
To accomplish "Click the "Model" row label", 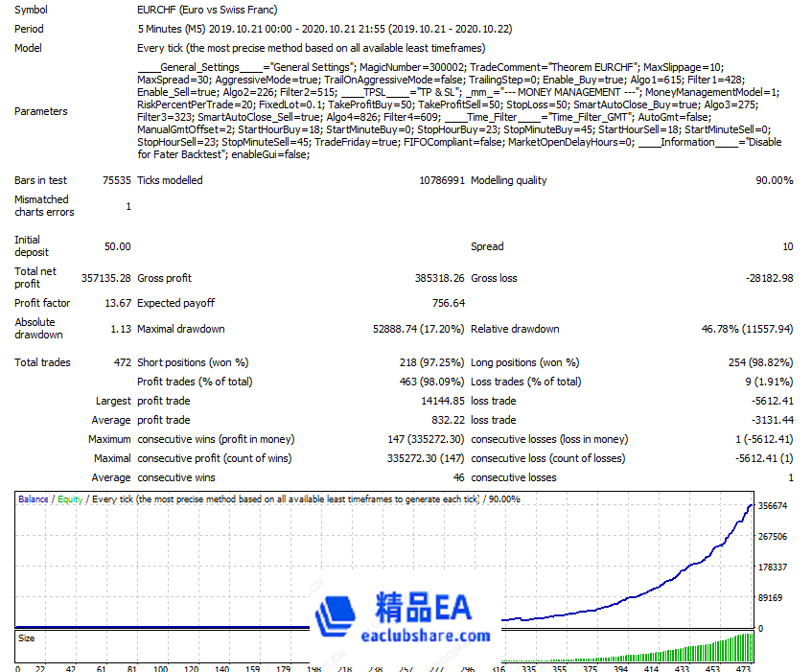I will coord(28,48).
